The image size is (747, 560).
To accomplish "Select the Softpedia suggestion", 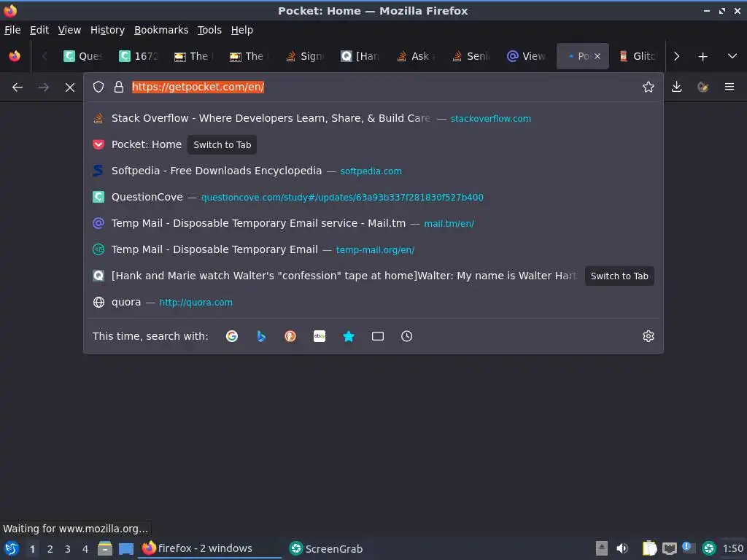I will [373, 171].
